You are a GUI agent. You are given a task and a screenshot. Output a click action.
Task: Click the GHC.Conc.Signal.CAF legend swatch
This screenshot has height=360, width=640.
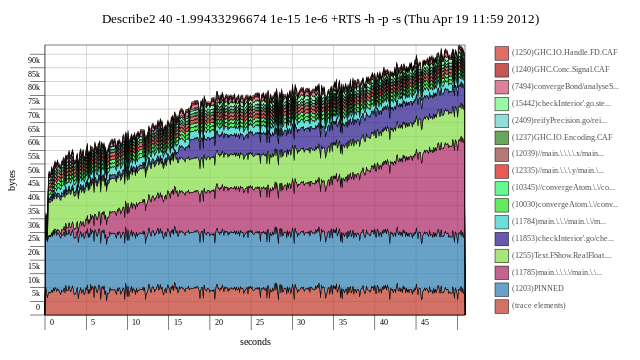pos(502,70)
